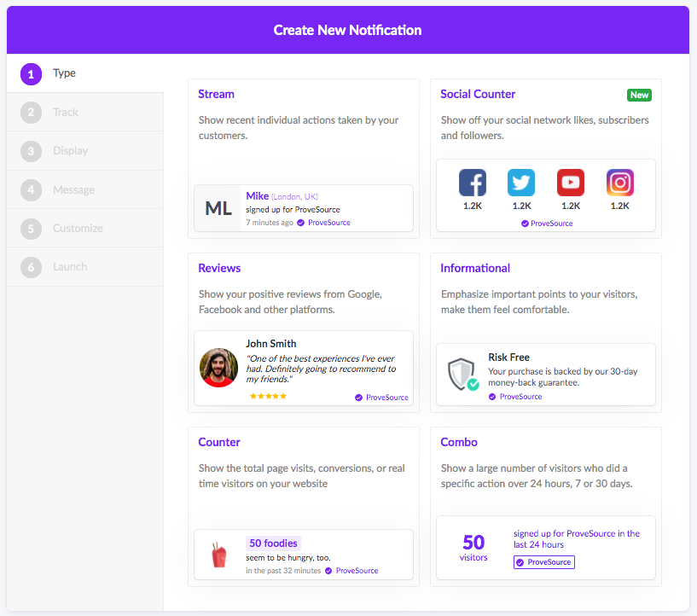Click the step 1 circle icon

pyautogui.click(x=31, y=73)
